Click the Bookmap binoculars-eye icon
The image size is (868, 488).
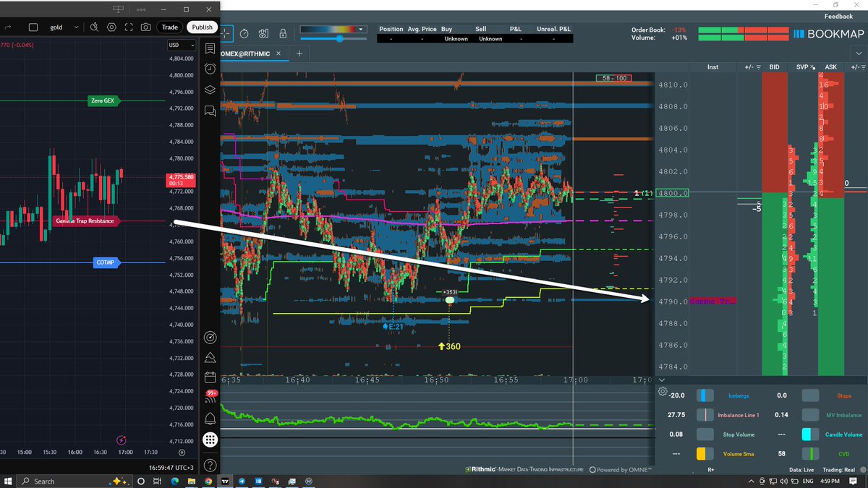pyautogui.click(x=263, y=33)
